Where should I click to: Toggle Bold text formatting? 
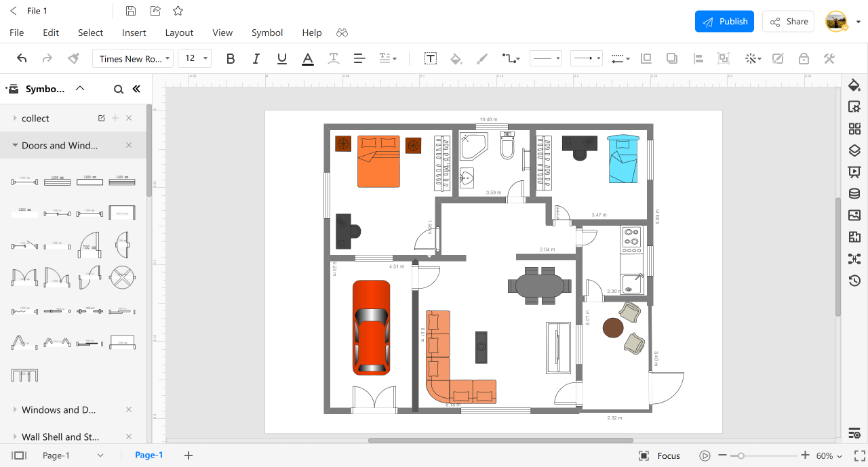pyautogui.click(x=231, y=59)
